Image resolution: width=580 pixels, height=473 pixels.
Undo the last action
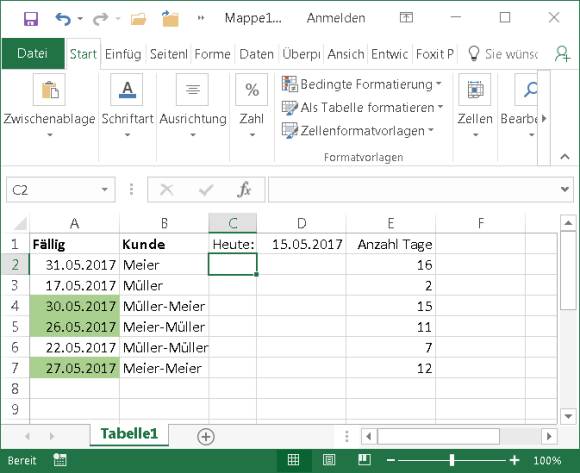tap(63, 18)
